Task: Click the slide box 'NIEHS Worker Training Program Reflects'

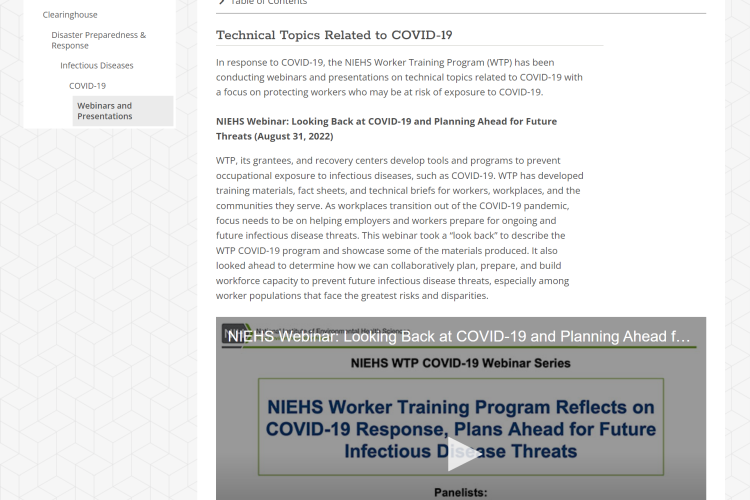Action: (461, 427)
